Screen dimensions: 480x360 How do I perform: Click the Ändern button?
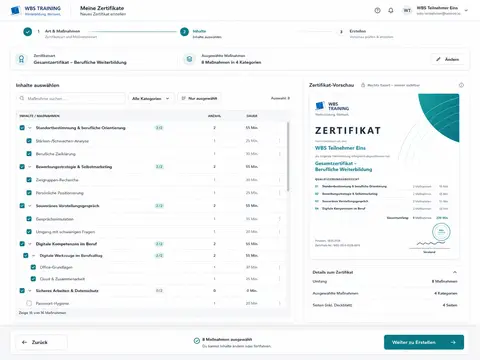click(447, 59)
